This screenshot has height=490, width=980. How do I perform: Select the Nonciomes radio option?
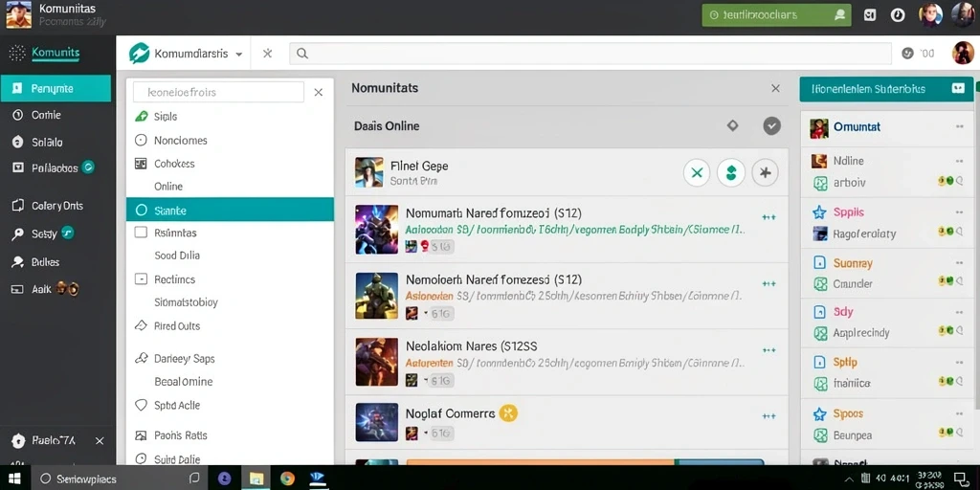pyautogui.click(x=142, y=141)
